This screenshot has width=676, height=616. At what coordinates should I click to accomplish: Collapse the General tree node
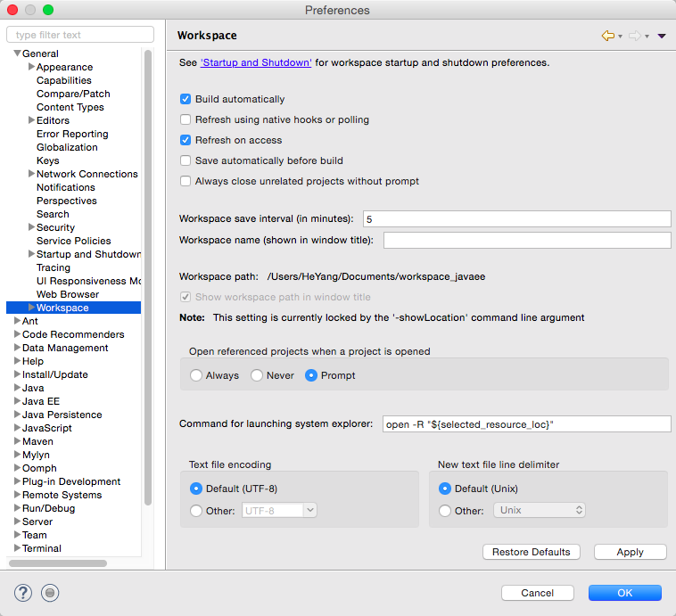pyautogui.click(x=17, y=53)
